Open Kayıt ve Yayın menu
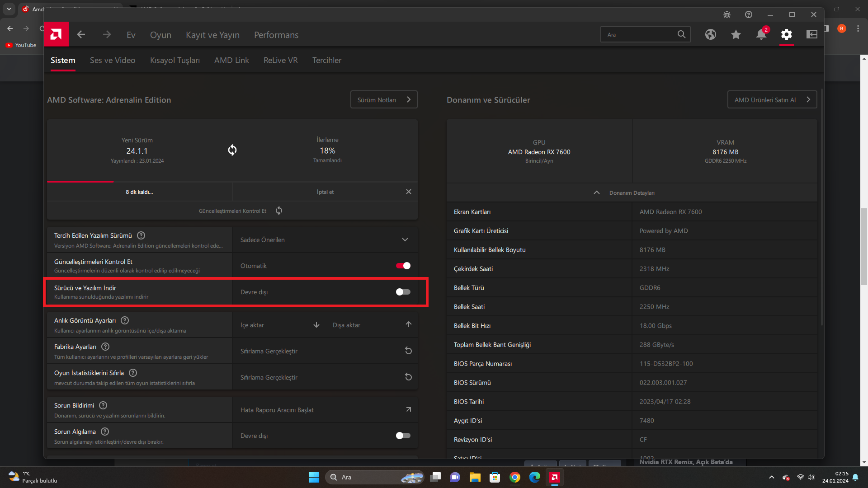868x488 pixels. pos(212,35)
